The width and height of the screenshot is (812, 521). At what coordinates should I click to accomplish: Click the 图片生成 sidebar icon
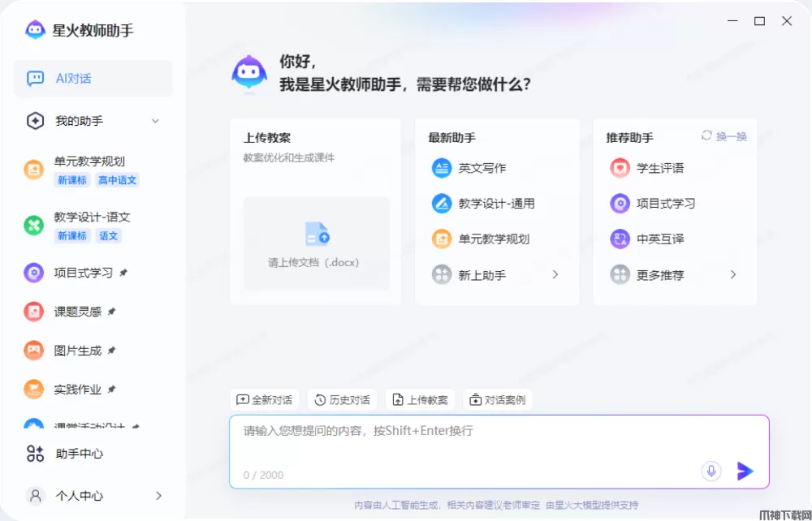[33, 351]
